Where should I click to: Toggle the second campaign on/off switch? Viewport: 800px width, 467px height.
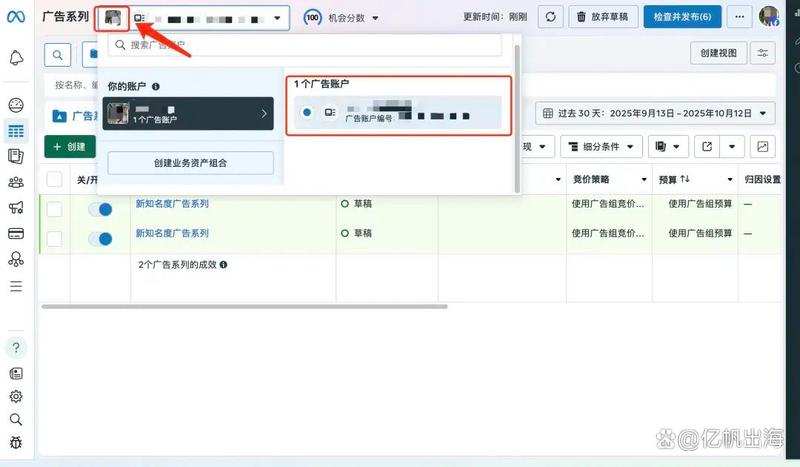coord(100,239)
